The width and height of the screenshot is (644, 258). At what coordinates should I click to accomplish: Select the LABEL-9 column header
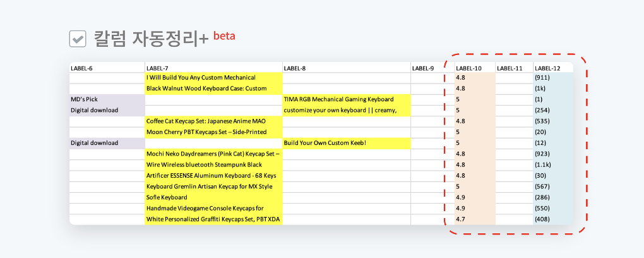[x=423, y=68]
